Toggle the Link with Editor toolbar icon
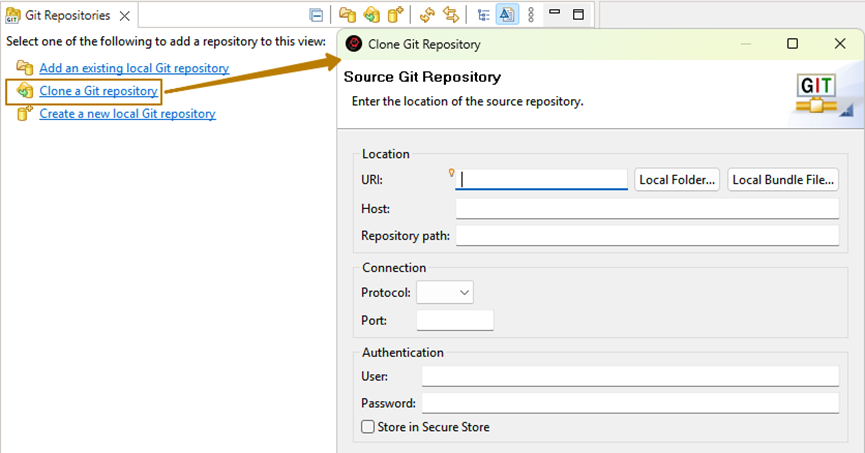 [451, 15]
